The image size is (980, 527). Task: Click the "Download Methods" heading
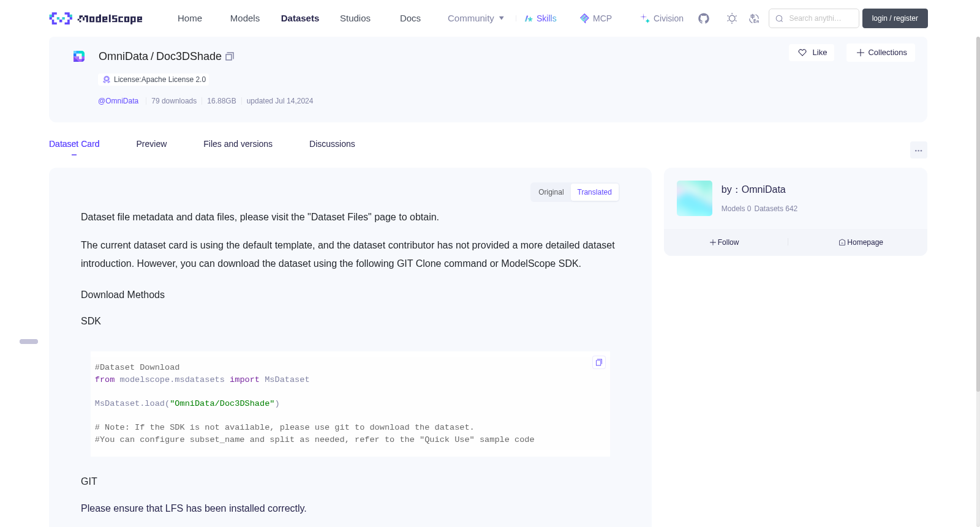pyautogui.click(x=123, y=295)
